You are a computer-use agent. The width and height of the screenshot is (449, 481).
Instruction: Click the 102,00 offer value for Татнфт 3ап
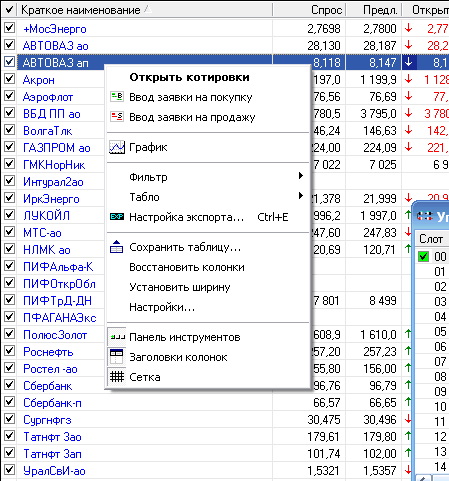coord(380,454)
